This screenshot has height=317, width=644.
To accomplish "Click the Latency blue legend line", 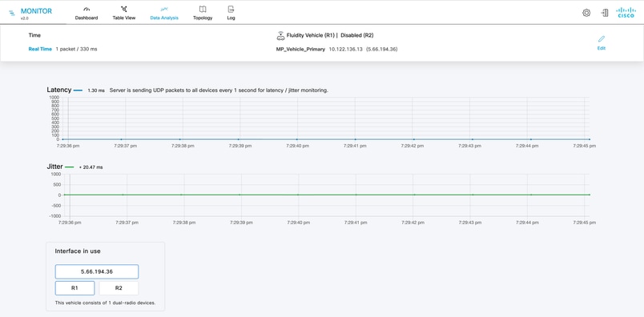I will [x=78, y=90].
